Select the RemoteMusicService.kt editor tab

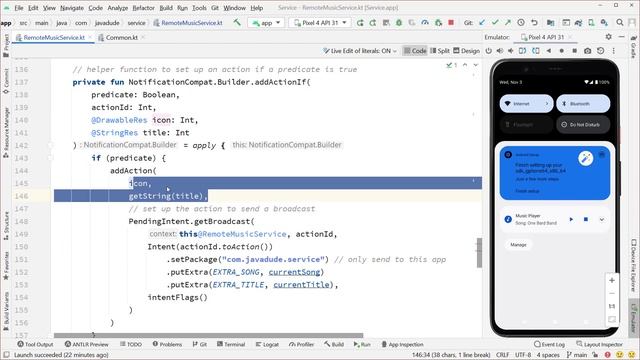tap(54, 38)
